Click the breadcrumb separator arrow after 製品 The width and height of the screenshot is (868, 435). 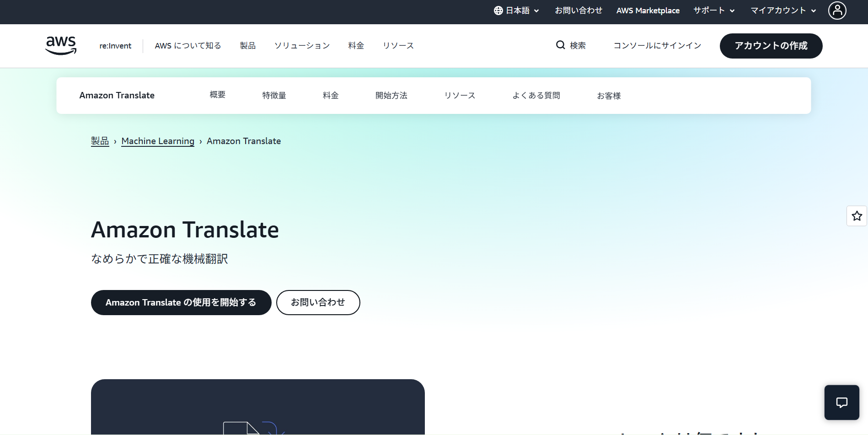point(115,141)
